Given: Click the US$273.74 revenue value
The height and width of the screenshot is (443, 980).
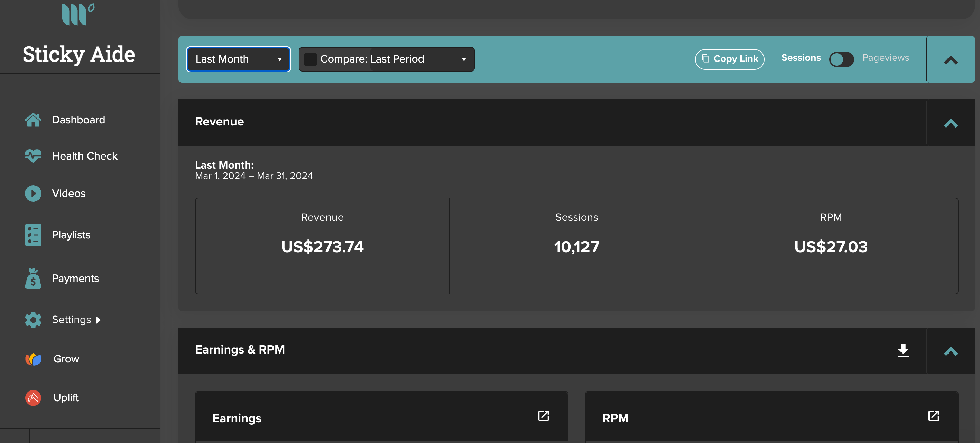Looking at the screenshot, I should (322, 247).
